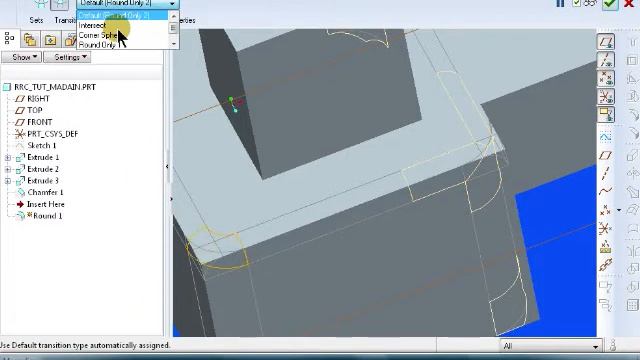
Task: Click the greyed-out Mirror tool
Action: pyautogui.click(x=633, y=250)
